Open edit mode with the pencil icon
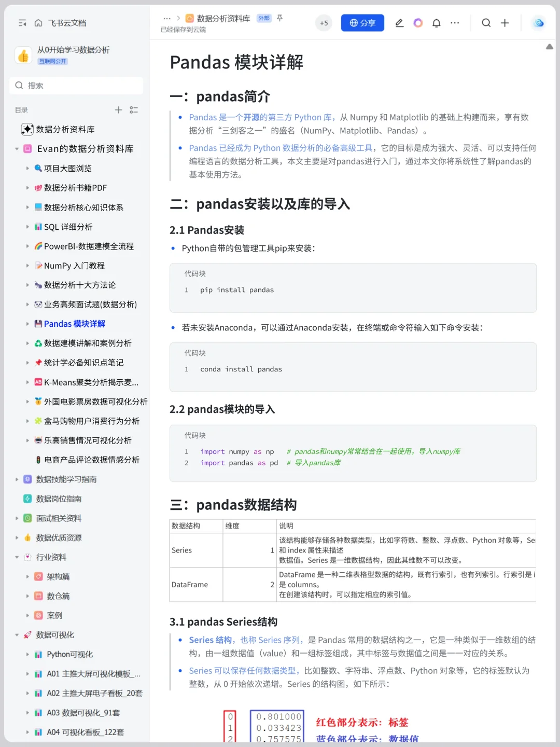 pos(399,23)
